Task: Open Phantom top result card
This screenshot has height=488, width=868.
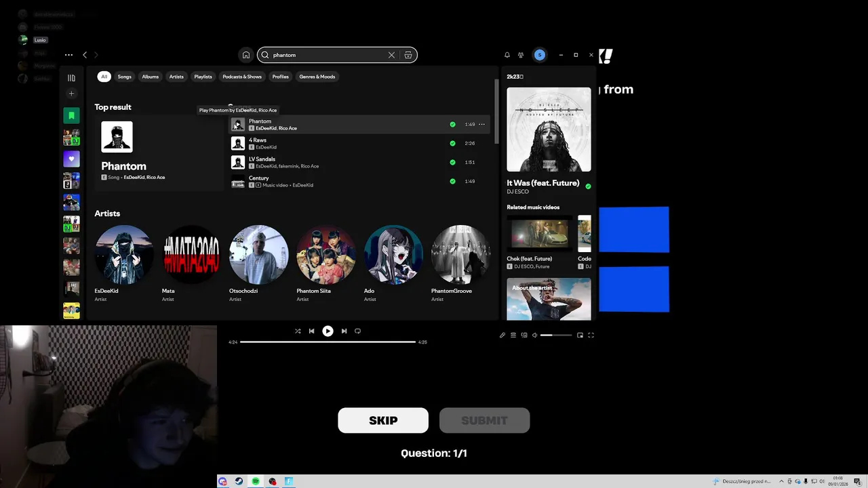Action: pos(159,152)
